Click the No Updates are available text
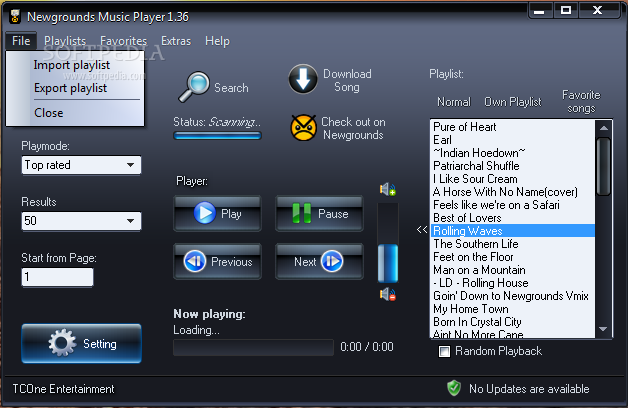 (x=529, y=389)
